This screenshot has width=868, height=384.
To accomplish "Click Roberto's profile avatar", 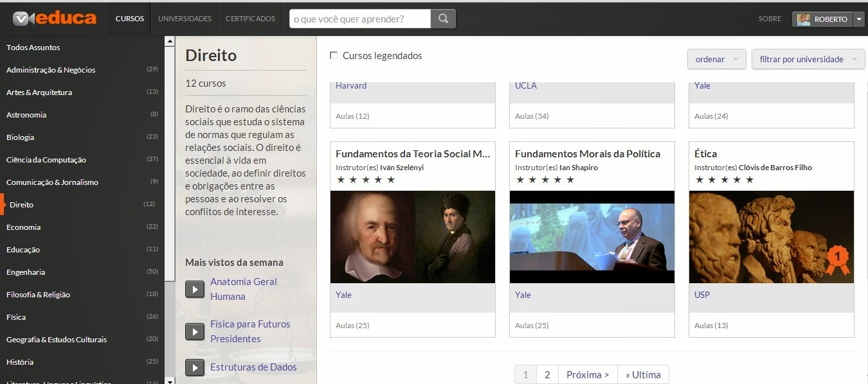I will [x=804, y=19].
